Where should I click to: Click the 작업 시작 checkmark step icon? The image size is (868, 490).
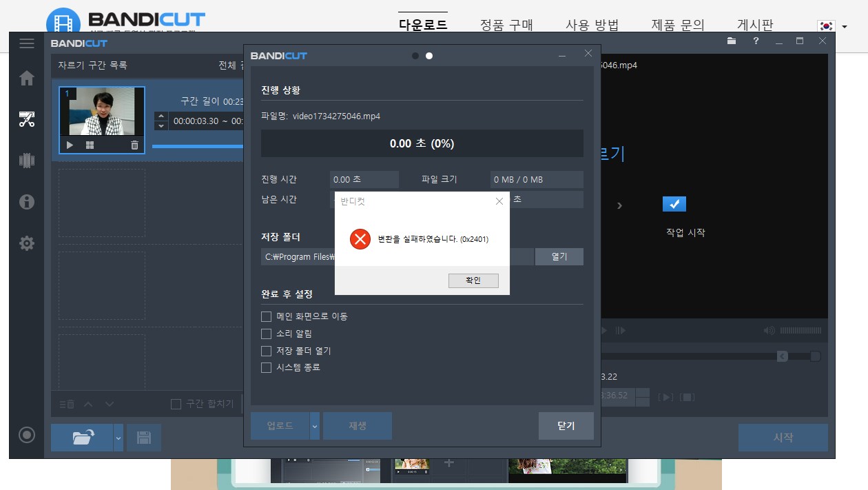[x=674, y=204]
